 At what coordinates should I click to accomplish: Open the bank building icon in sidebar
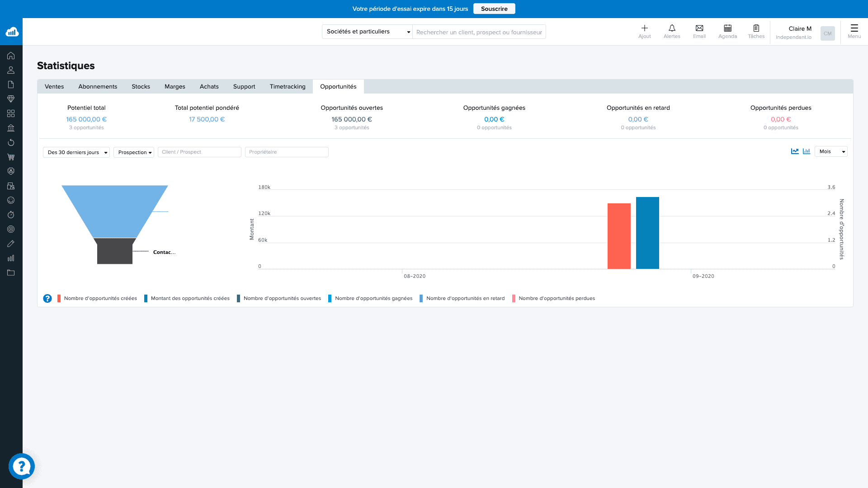11,128
